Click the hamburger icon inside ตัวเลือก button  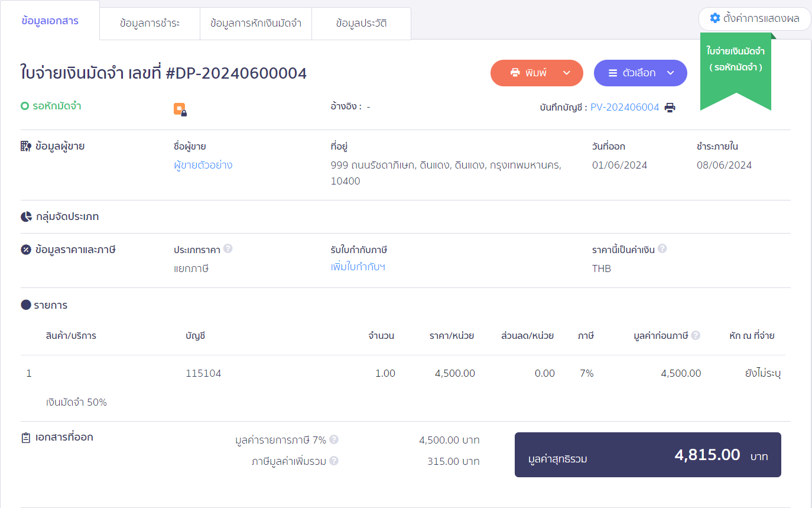pyautogui.click(x=613, y=73)
